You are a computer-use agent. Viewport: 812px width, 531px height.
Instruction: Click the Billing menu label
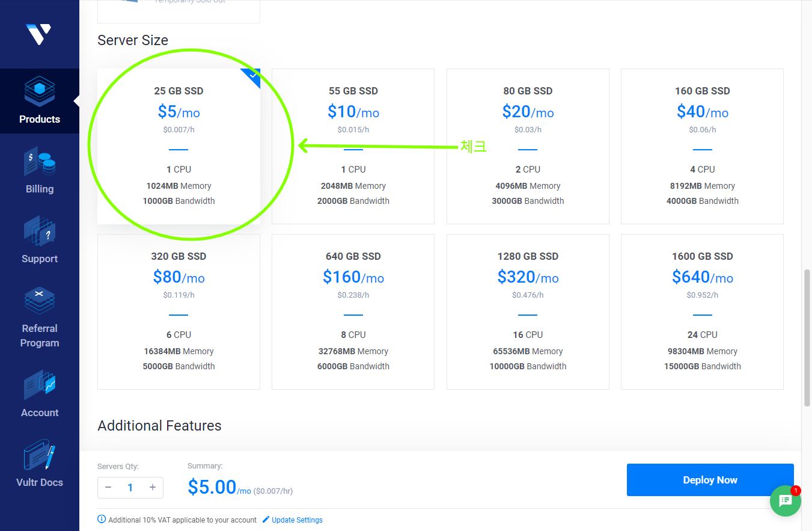[x=40, y=189]
